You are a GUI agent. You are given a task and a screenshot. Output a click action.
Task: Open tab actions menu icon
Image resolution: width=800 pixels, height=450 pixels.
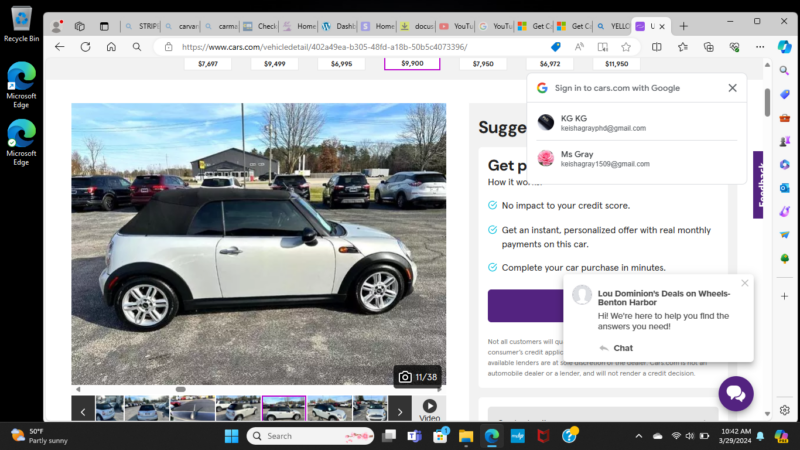[104, 26]
